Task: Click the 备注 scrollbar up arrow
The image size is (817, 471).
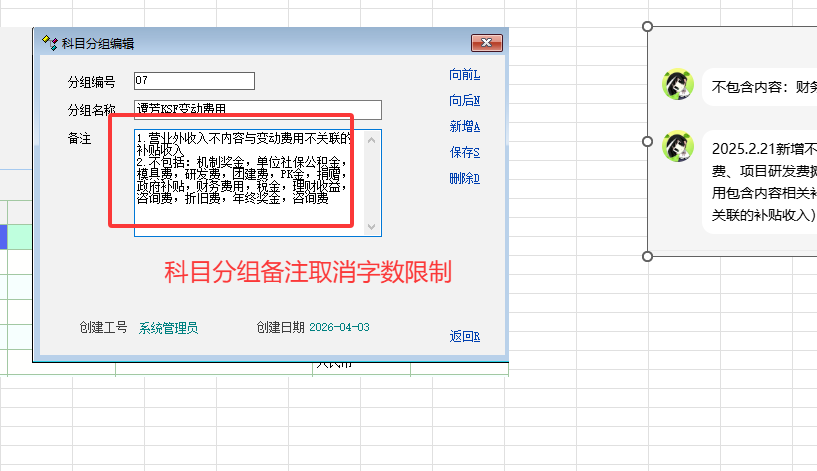Action: 373,137
